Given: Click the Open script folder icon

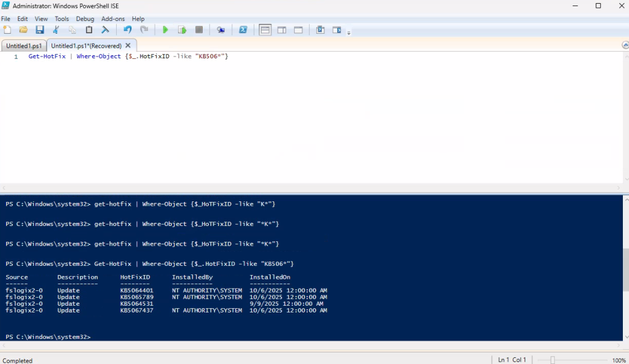Looking at the screenshot, I should pyautogui.click(x=23, y=29).
